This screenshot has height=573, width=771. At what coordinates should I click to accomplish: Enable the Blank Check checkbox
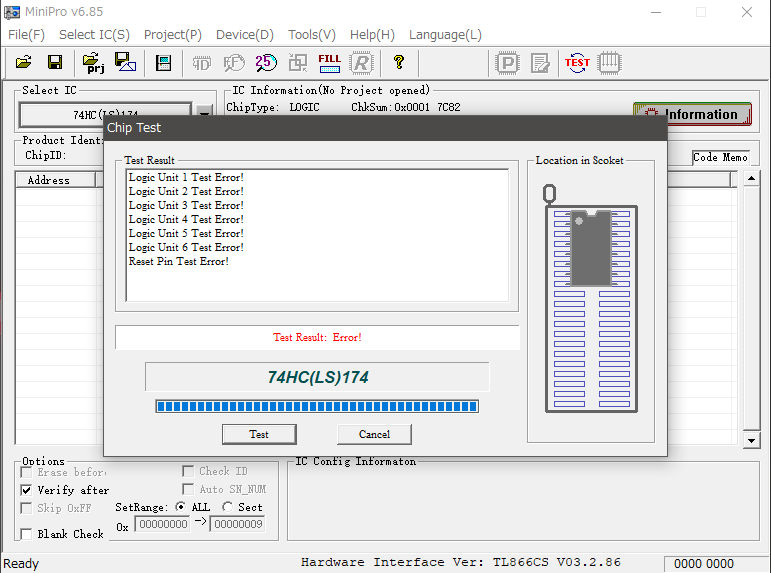27,534
